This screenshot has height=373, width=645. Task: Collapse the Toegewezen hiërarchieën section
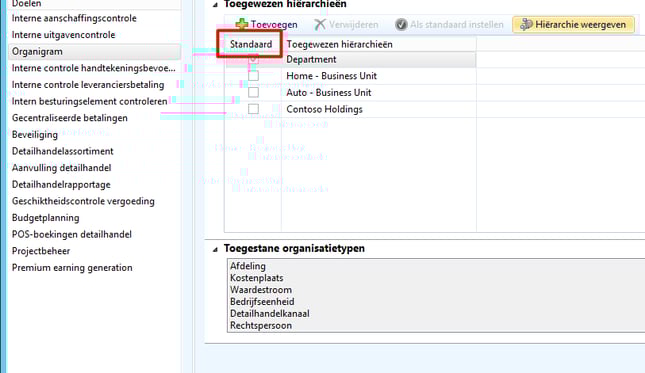tap(215, 5)
